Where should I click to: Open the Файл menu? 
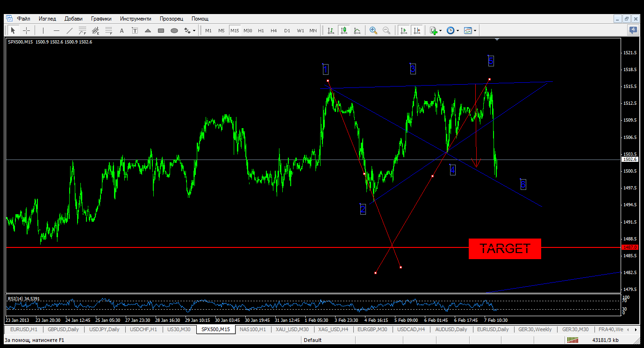24,19
